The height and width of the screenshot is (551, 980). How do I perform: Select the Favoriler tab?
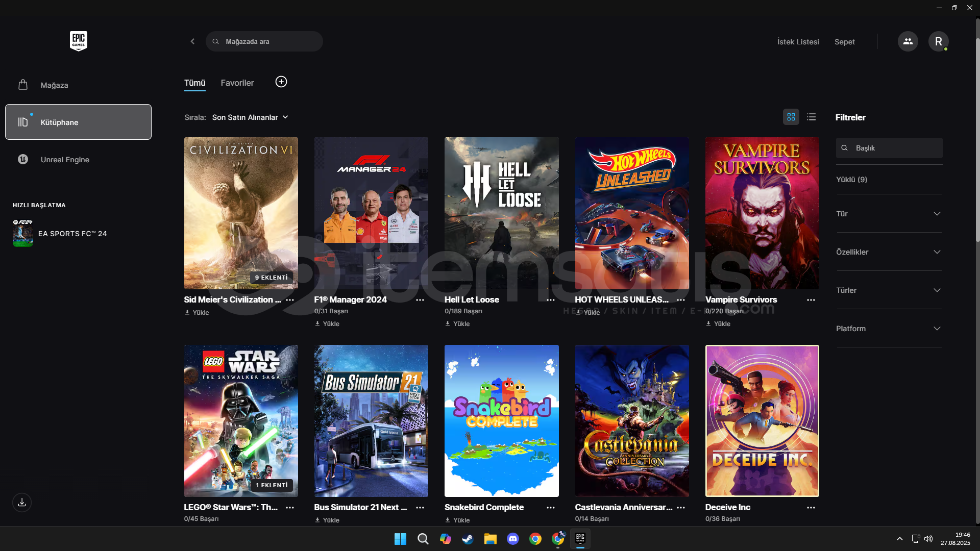point(237,83)
